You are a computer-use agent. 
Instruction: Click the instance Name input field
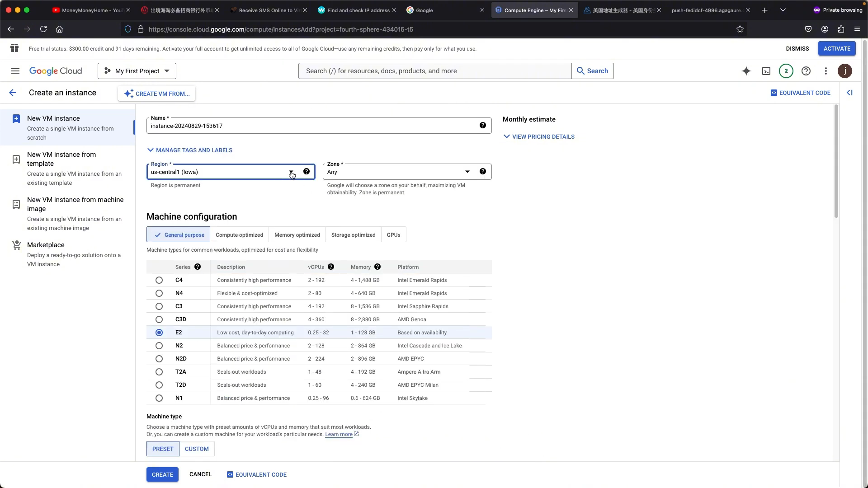(x=319, y=126)
